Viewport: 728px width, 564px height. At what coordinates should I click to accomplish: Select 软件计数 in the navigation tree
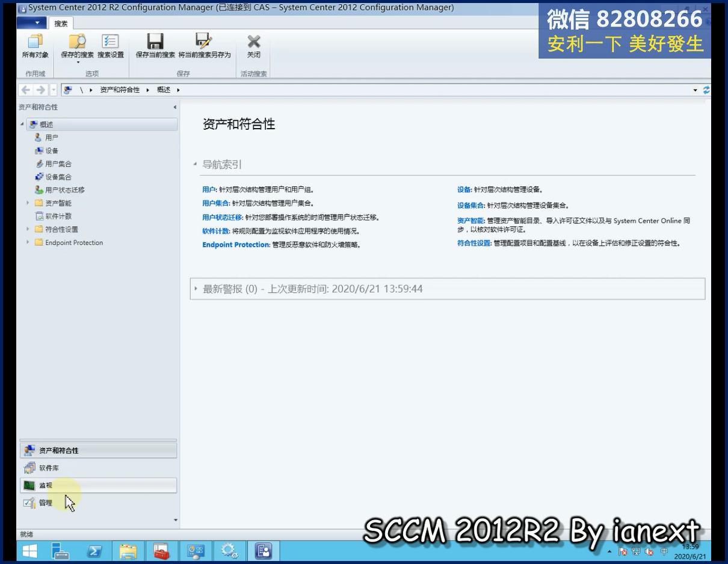click(x=58, y=216)
